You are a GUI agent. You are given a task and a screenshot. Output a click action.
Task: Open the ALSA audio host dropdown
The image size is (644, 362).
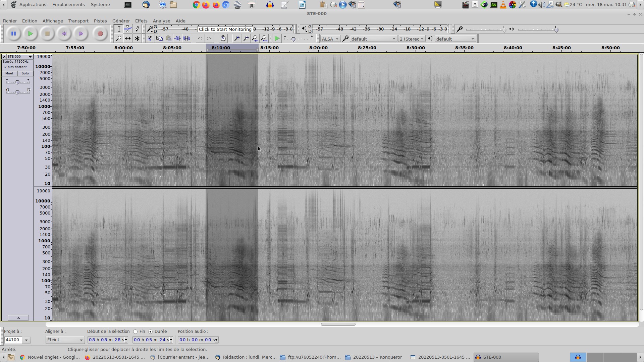[x=330, y=39]
